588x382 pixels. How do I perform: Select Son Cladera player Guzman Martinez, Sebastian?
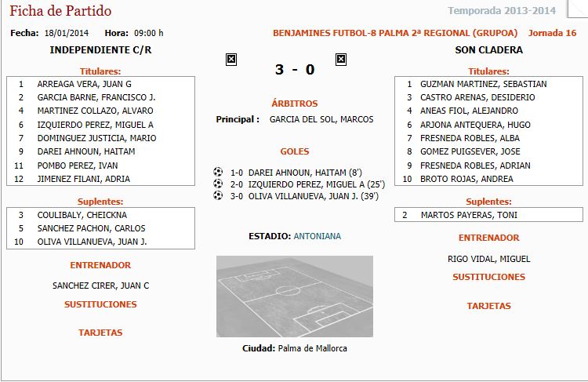pos(483,84)
